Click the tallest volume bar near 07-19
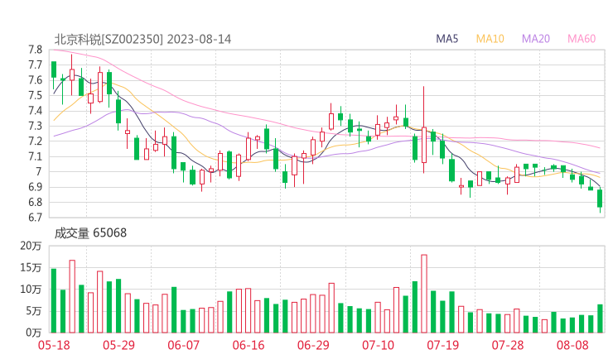Viewport: 613px width, 364px height. tap(424, 294)
